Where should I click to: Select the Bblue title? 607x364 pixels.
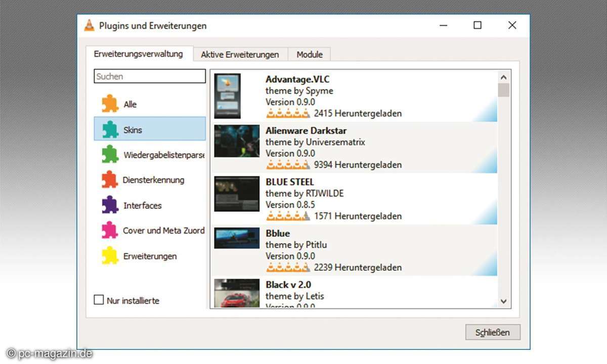278,234
